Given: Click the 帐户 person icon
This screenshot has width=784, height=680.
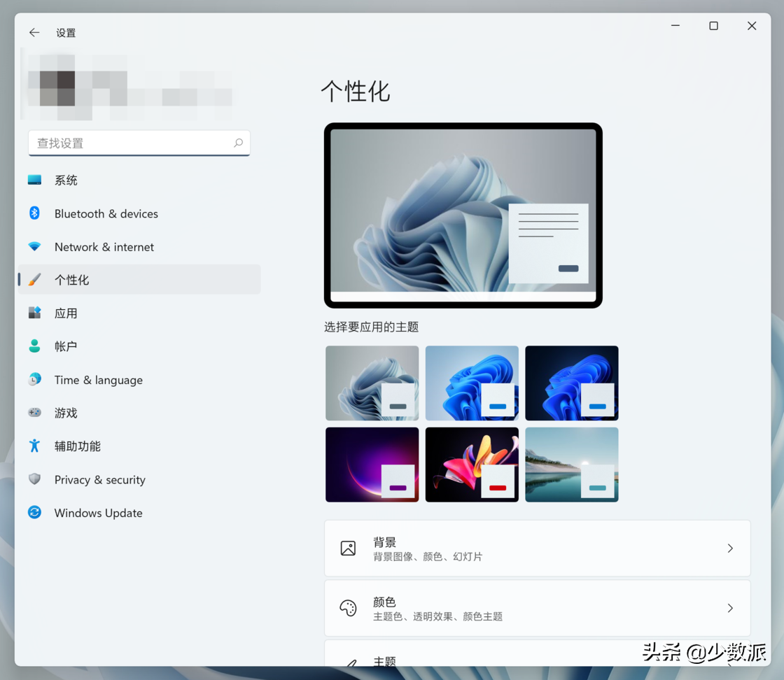Looking at the screenshot, I should 34,346.
